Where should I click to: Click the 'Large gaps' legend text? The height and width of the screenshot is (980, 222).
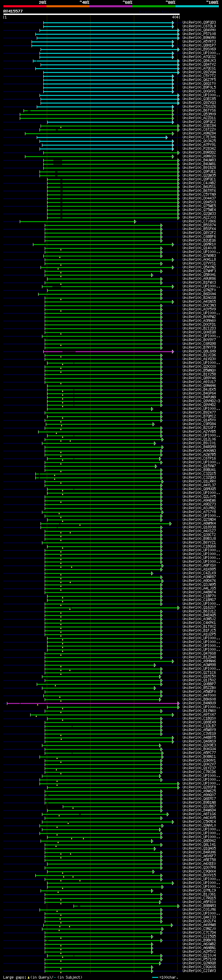[x=15, y=977]
